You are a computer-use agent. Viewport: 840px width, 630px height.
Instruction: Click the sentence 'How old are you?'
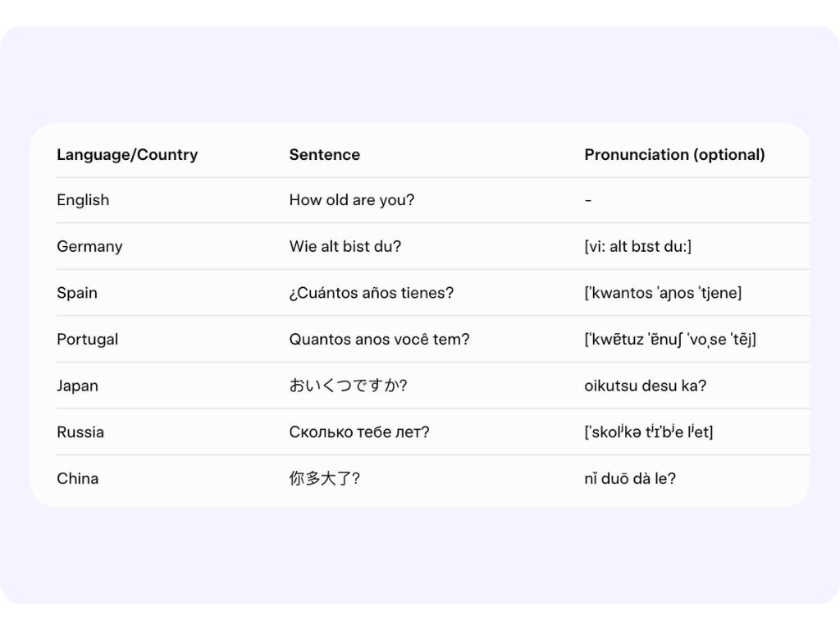353,200
